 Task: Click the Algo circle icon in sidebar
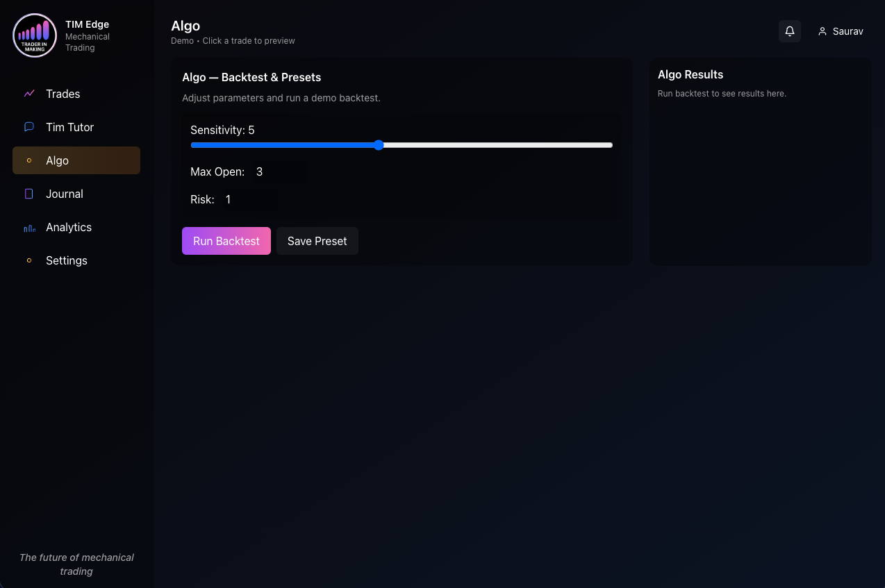(29, 160)
